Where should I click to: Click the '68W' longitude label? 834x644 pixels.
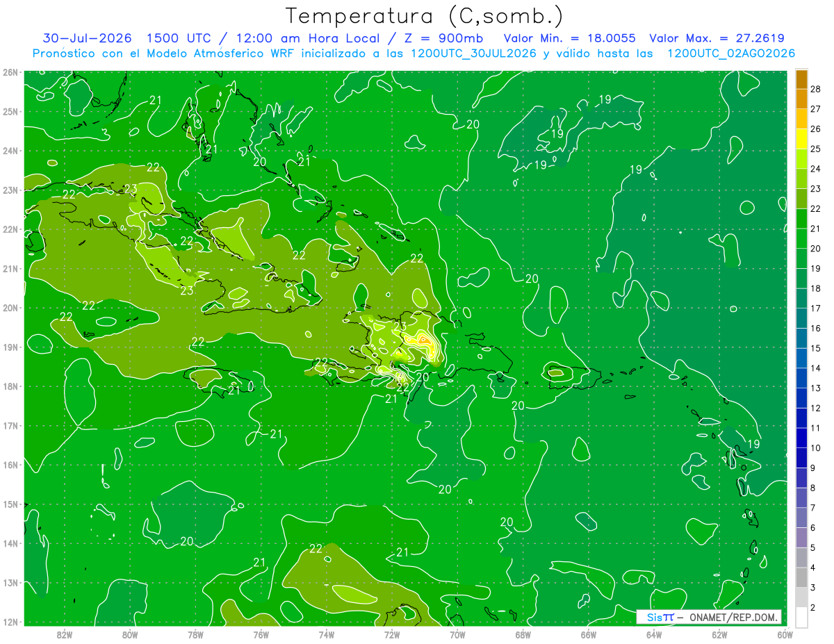[523, 634]
